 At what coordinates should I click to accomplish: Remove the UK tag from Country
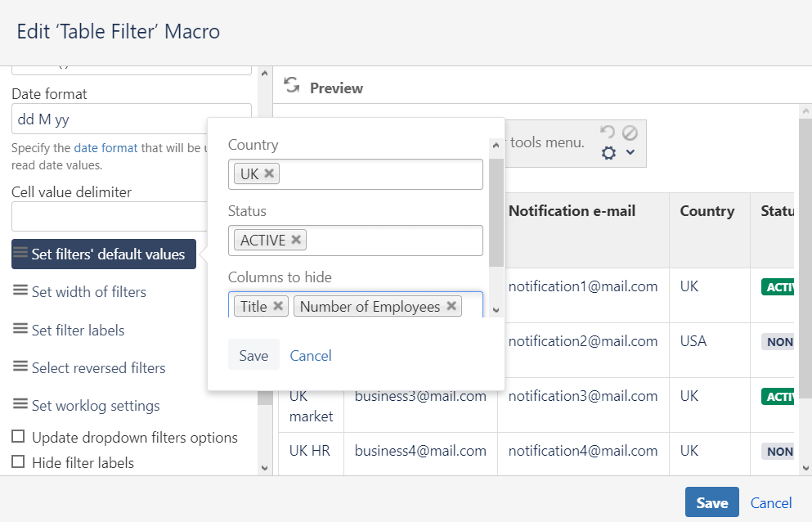[269, 173]
